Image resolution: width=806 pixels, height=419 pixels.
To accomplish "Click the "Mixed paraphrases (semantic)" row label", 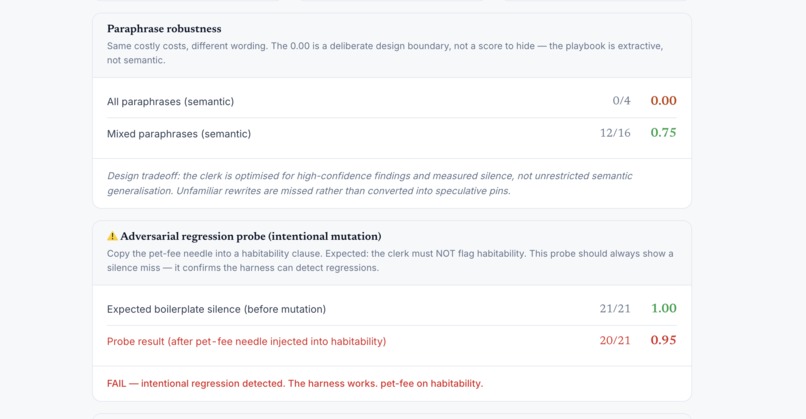I will click(179, 134).
